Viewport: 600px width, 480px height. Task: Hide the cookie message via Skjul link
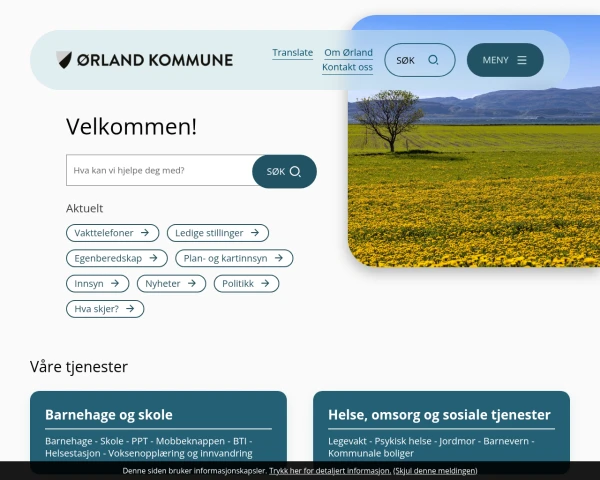[435, 471]
